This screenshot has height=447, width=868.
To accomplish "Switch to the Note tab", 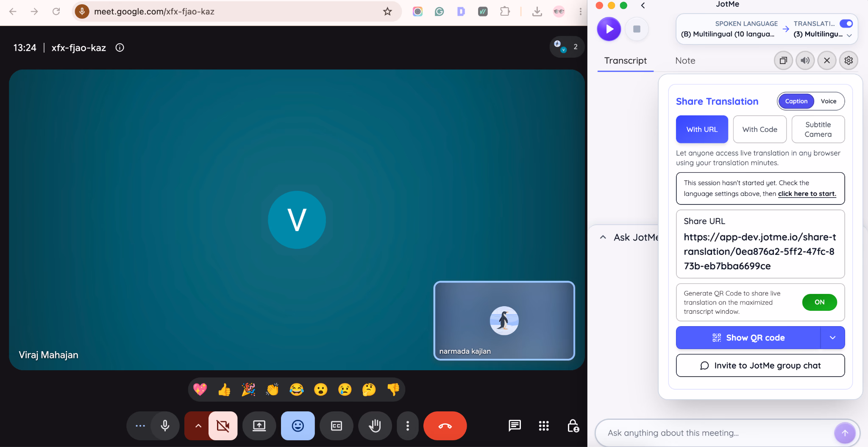I will tap(685, 61).
